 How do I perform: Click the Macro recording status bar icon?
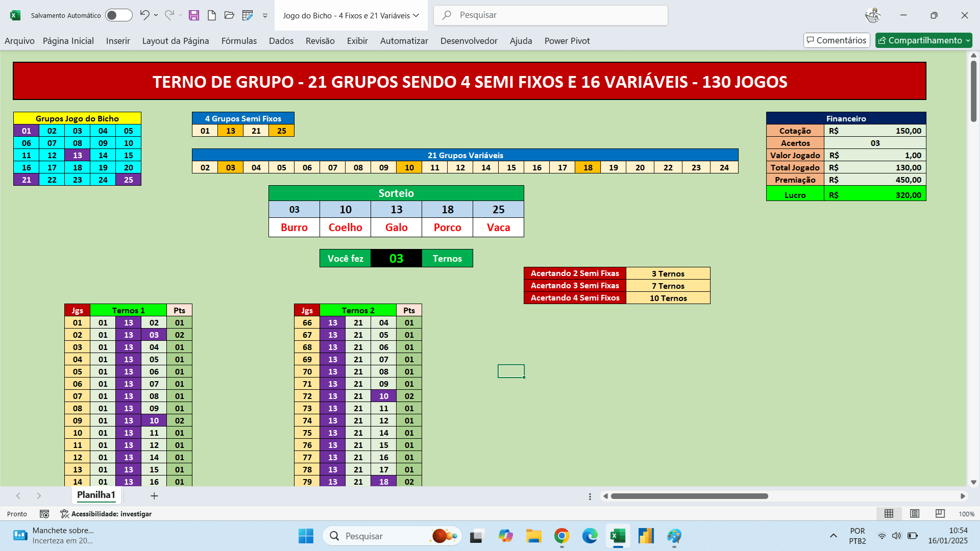pyautogui.click(x=44, y=514)
